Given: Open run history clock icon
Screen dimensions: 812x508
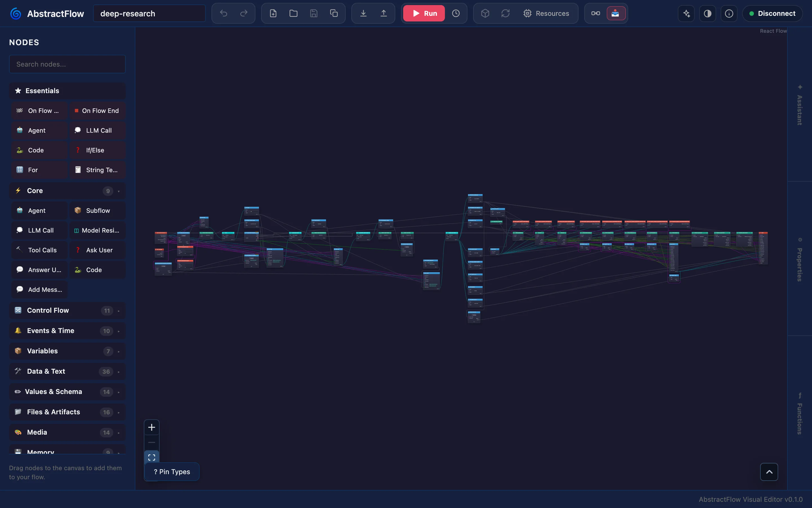Looking at the screenshot, I should [456, 14].
